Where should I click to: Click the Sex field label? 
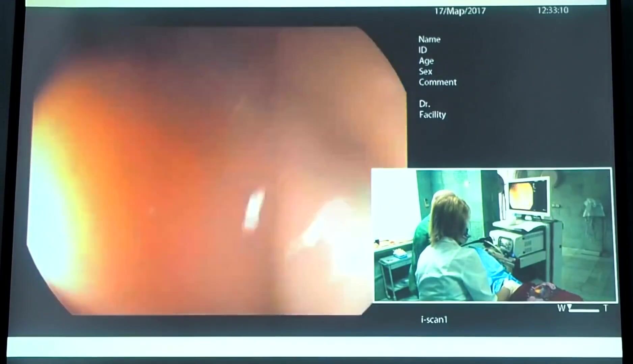(x=425, y=71)
